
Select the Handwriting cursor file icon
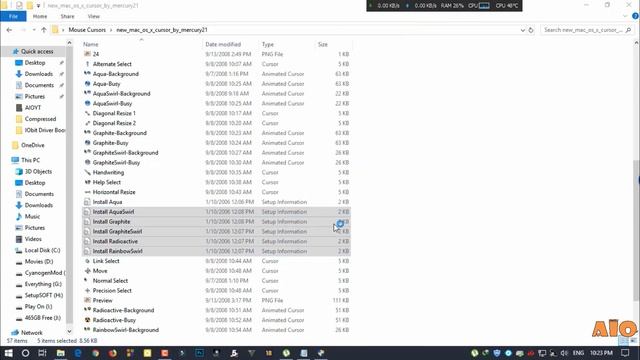pyautogui.click(x=87, y=172)
